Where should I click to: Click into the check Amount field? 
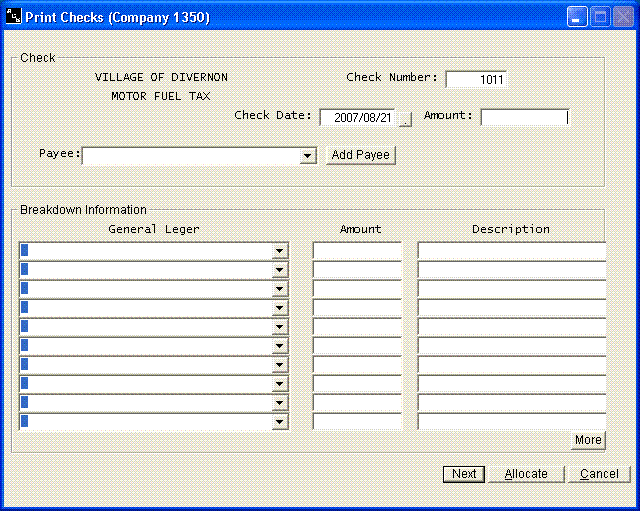[524, 117]
